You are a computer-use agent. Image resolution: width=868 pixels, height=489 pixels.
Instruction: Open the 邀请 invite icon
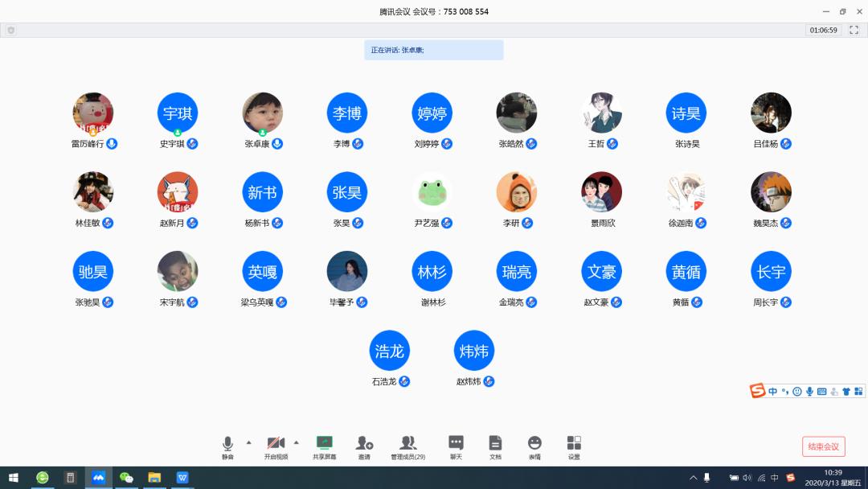364,446
